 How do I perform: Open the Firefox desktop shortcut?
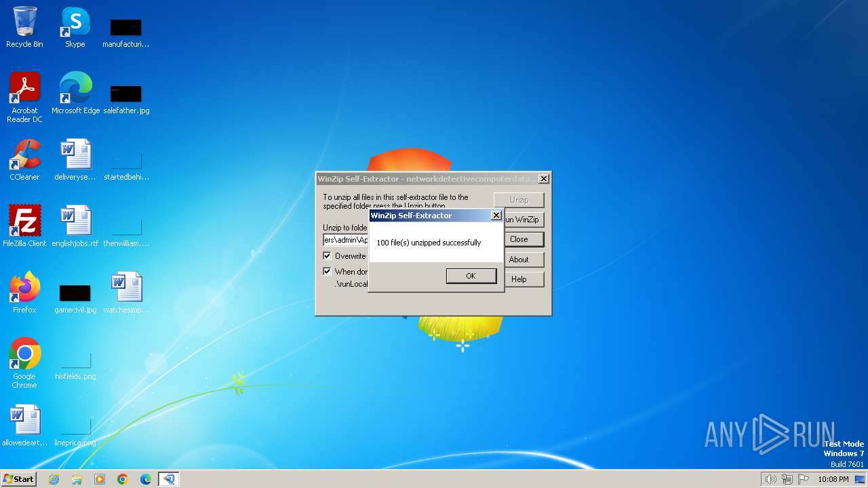click(x=24, y=293)
